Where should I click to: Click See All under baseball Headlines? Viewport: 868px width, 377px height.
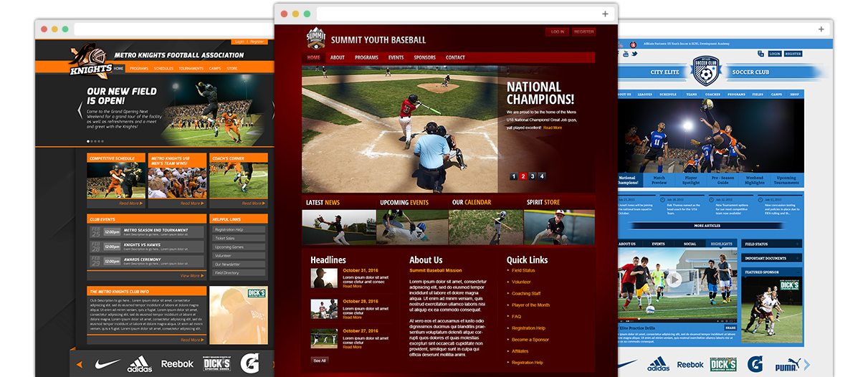[319, 361]
